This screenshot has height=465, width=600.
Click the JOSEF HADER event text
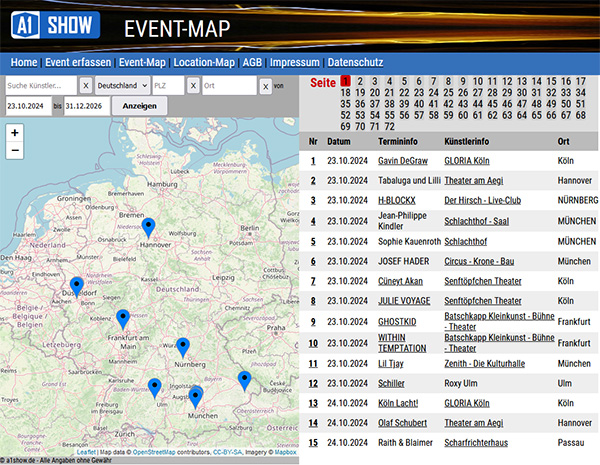pyautogui.click(x=403, y=261)
